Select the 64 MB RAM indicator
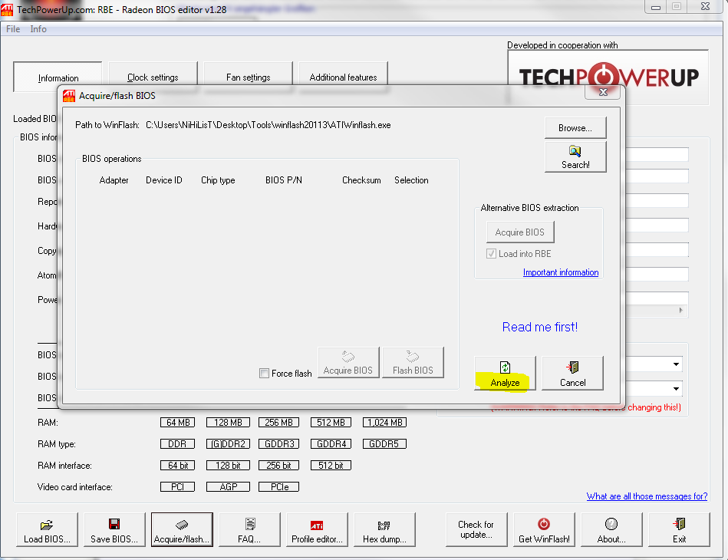728x560 pixels. [x=177, y=423]
